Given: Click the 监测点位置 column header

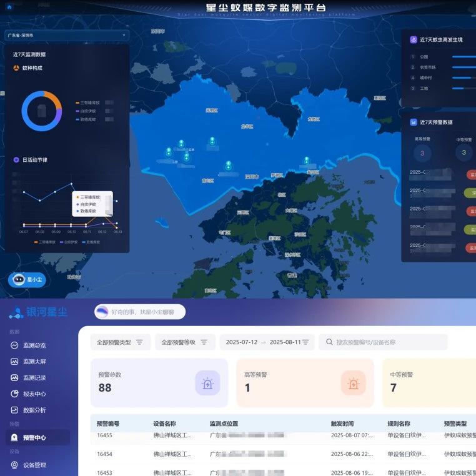Looking at the screenshot, I should tap(224, 424).
